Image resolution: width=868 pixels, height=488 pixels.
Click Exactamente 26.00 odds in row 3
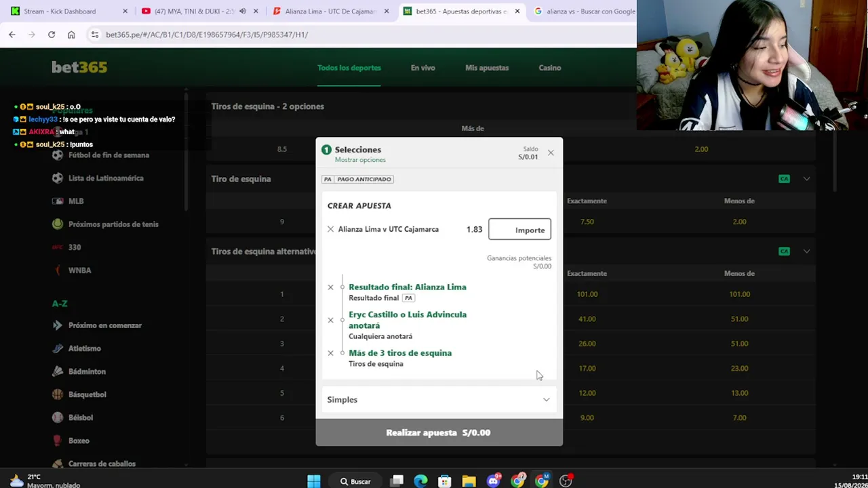[x=587, y=344]
